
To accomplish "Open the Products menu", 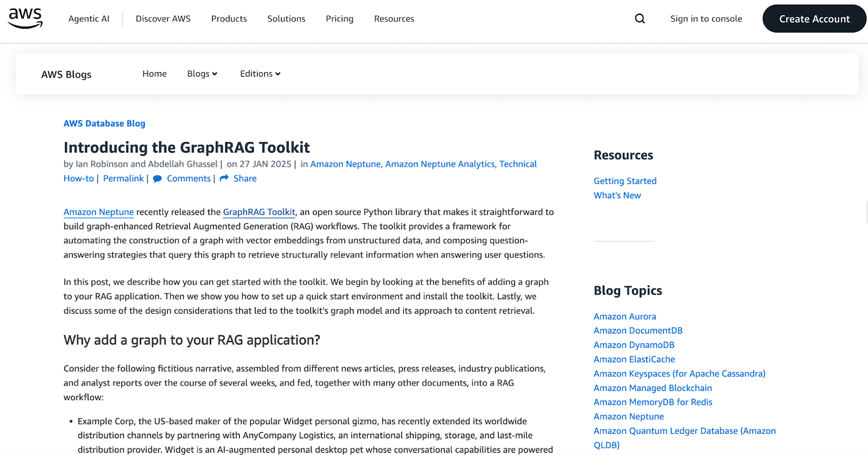I will coord(229,18).
